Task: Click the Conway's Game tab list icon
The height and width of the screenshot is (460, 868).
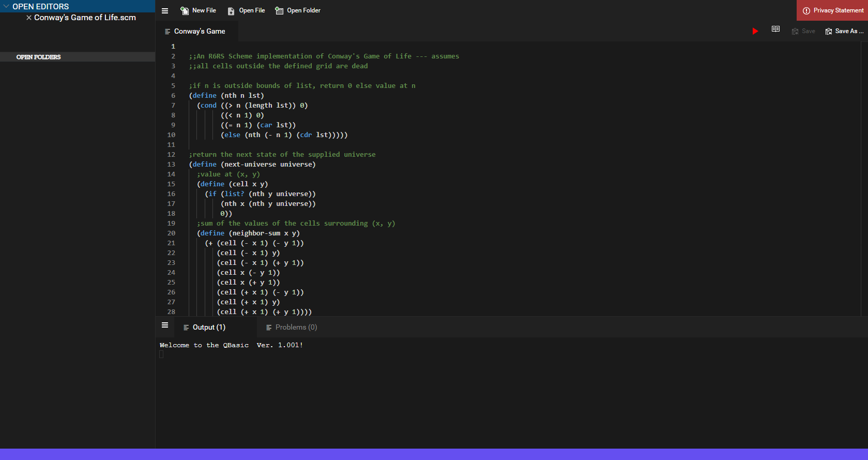Action: point(167,32)
